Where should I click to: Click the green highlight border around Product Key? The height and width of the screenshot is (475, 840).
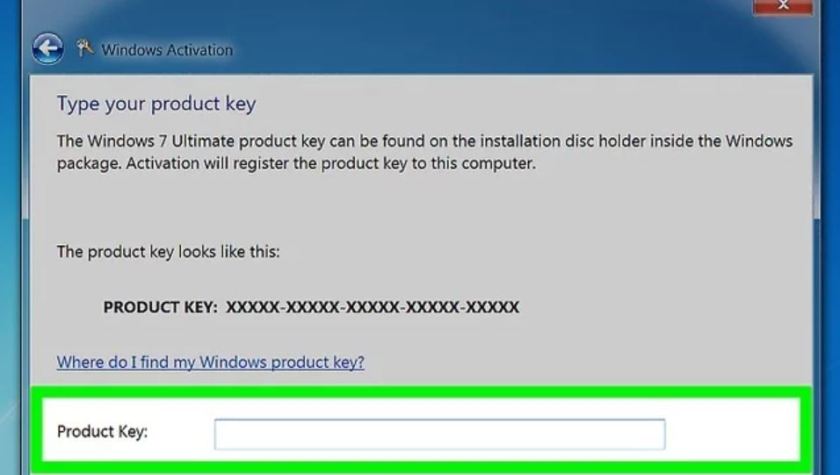point(421,392)
